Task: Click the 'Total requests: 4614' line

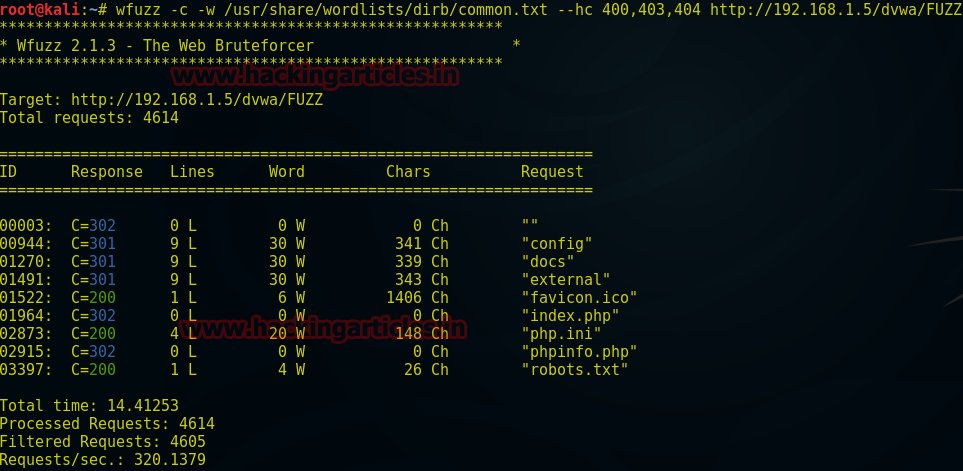Action: click(x=89, y=117)
